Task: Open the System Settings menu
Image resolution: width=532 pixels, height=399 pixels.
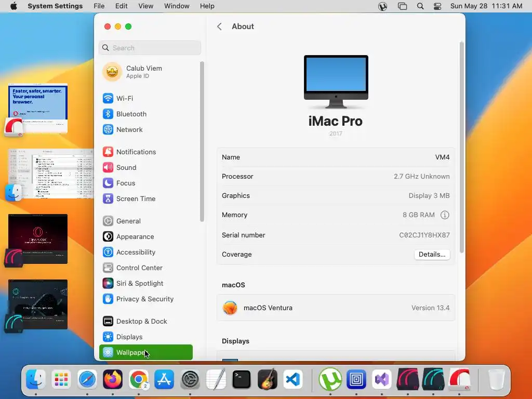Action: (55, 6)
